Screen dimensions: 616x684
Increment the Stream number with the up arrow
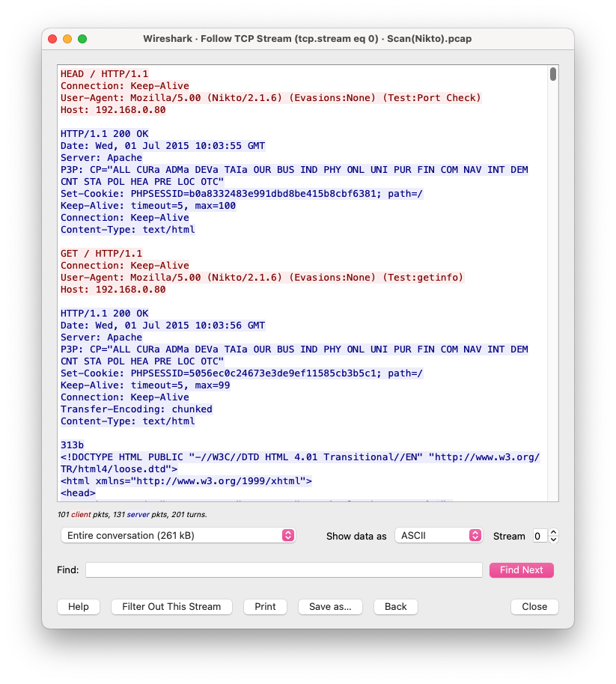[x=553, y=531]
